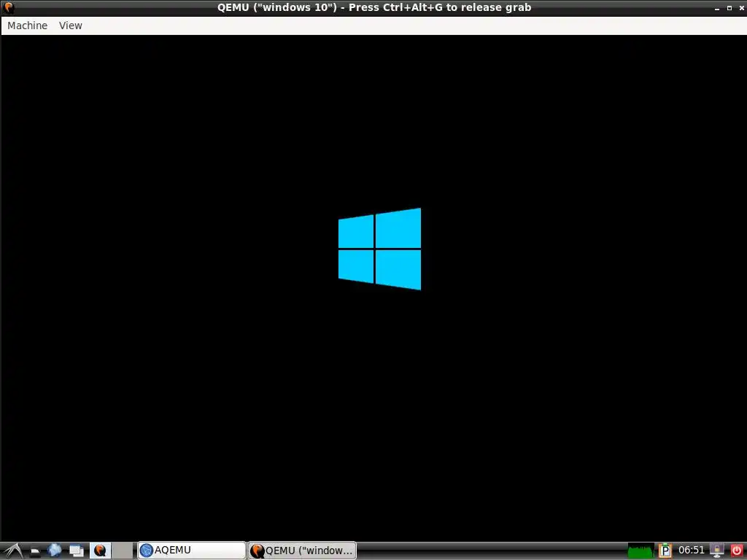Open the P clipboard tray icon
This screenshot has width=747, height=560.
[665, 551]
